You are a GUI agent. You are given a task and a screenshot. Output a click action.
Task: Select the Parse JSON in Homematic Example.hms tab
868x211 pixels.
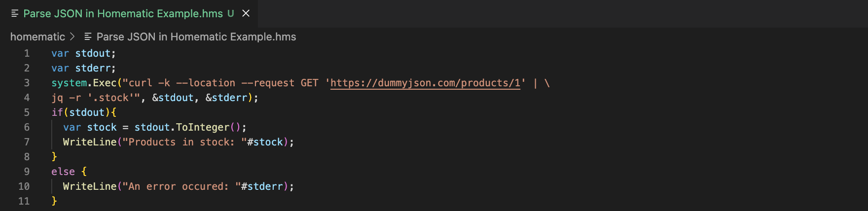coord(123,14)
